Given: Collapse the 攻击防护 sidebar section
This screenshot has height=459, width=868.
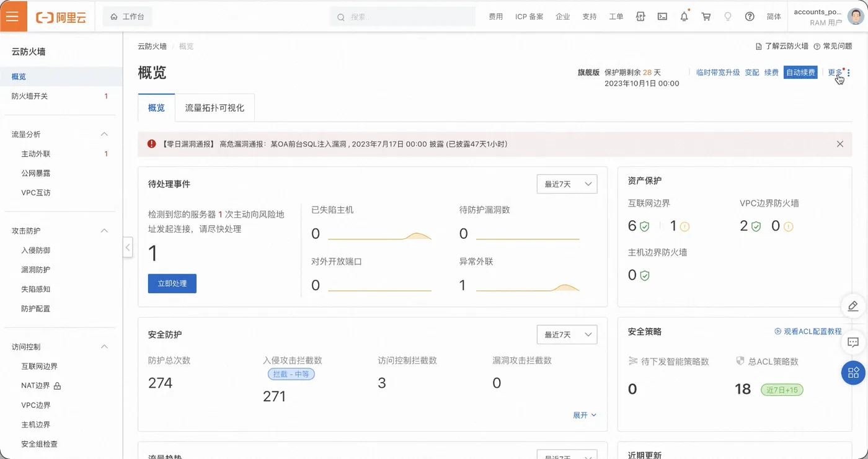Looking at the screenshot, I should [104, 231].
